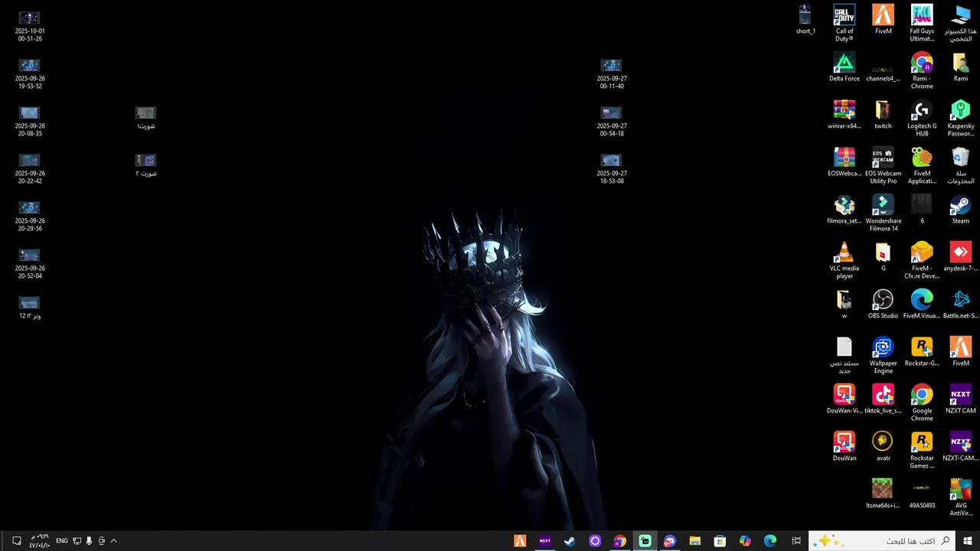Switch to FiveM in the taskbar

click(x=520, y=541)
